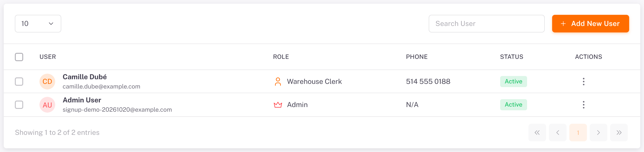Click Add New User button
Viewport: 644px width, 152px height.
pos(590,23)
